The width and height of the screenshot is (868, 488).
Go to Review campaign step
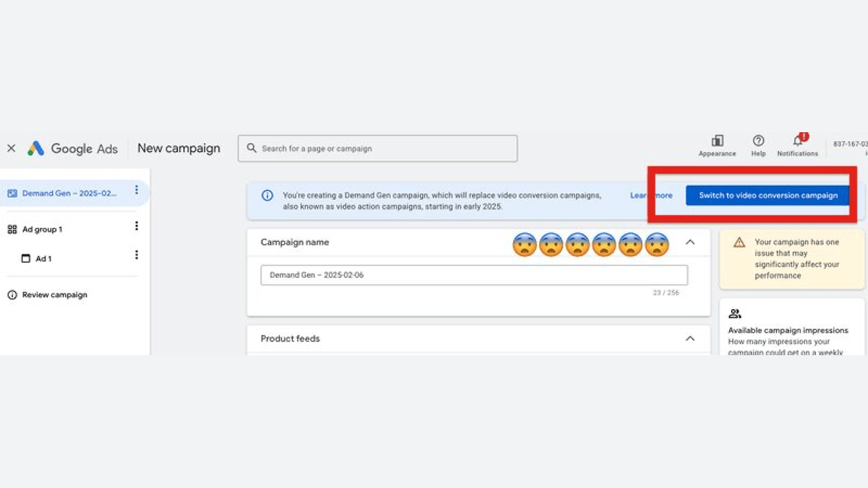pos(54,296)
